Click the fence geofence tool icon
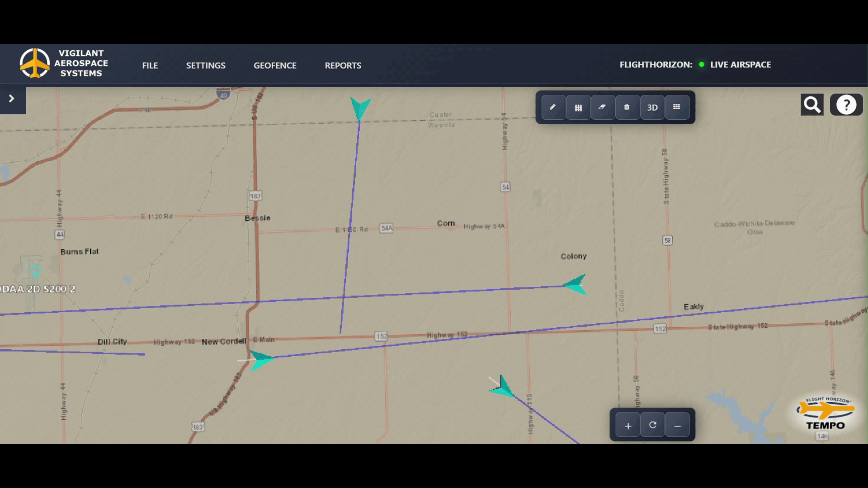This screenshot has height=488, width=868. pos(578,108)
